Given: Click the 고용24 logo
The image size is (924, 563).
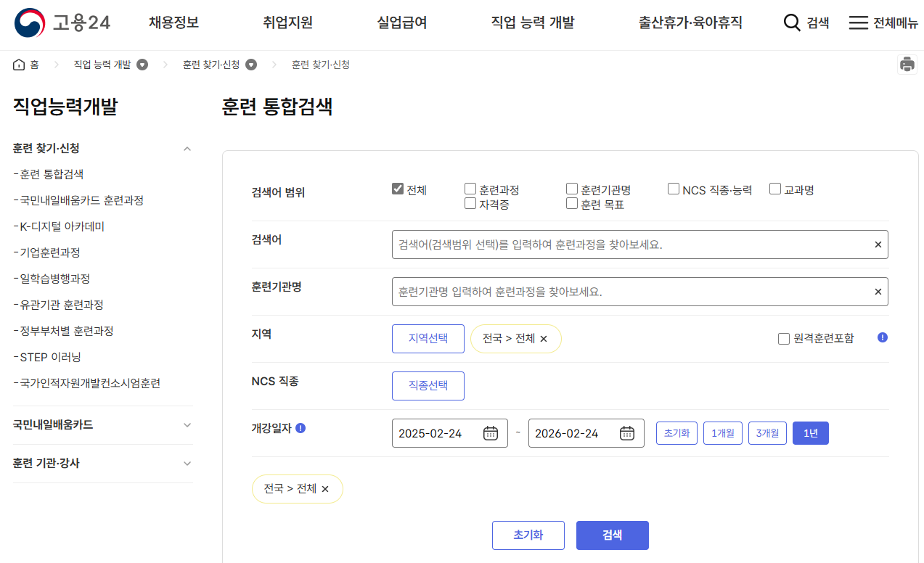Looking at the screenshot, I should tap(62, 23).
